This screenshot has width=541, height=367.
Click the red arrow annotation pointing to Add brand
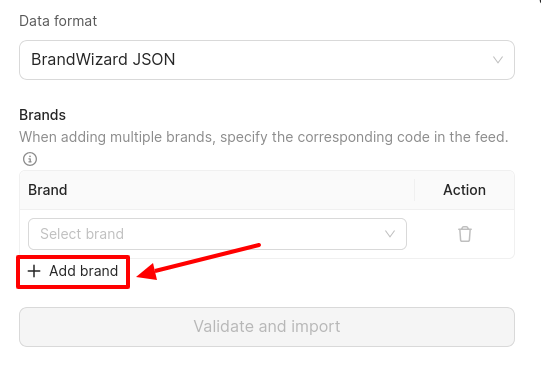[x=199, y=261]
